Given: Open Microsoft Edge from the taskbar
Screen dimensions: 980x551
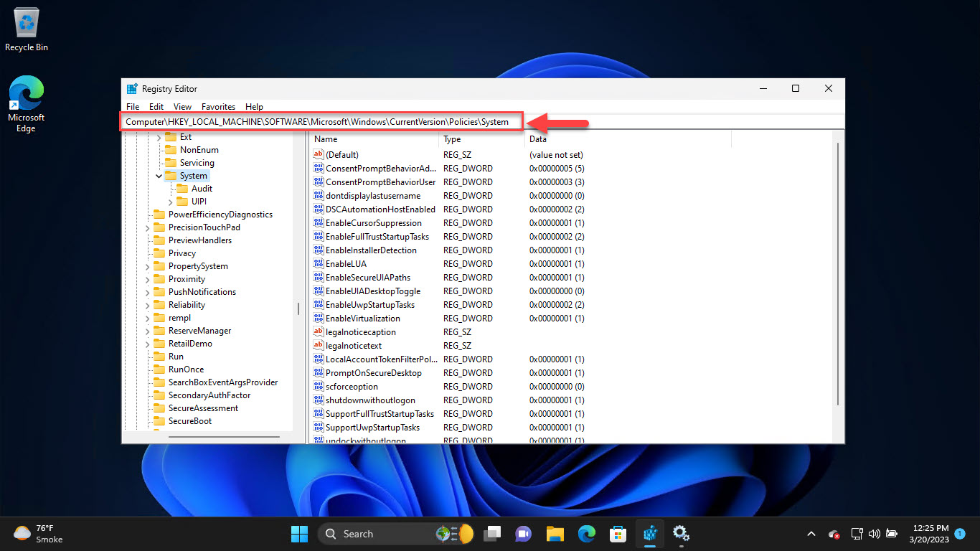Looking at the screenshot, I should [586, 534].
